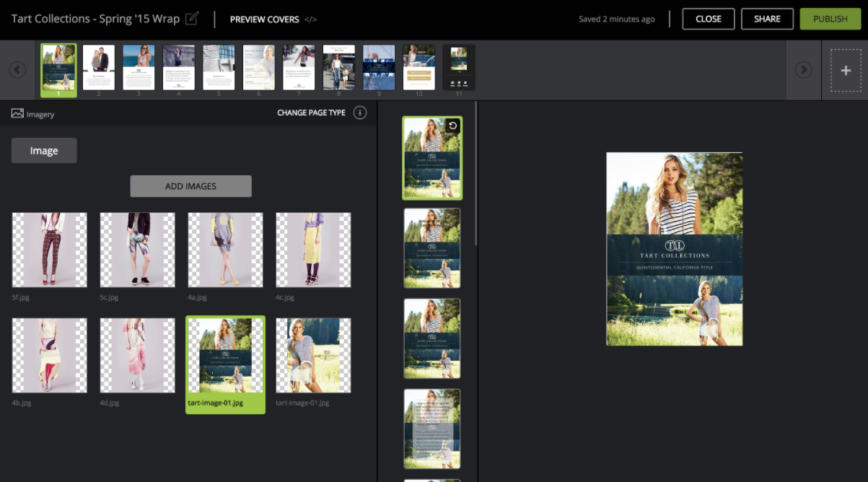Image resolution: width=868 pixels, height=482 pixels.
Task: Select page 8 thumbnail in the strip
Action: tap(338, 68)
